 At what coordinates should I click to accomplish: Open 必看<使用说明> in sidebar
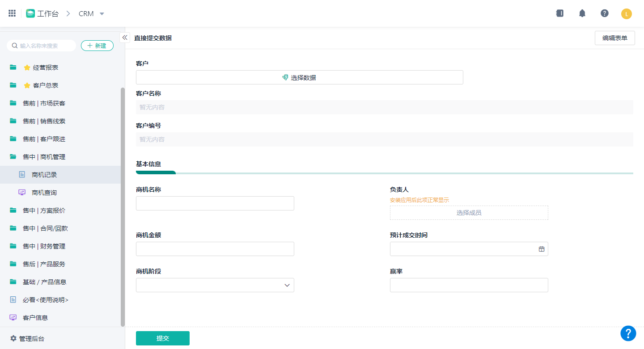click(60, 300)
